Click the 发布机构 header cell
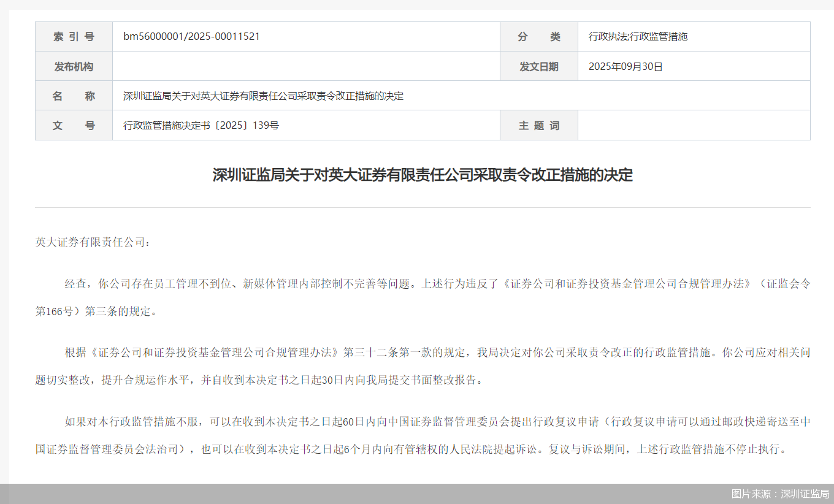 click(74, 66)
